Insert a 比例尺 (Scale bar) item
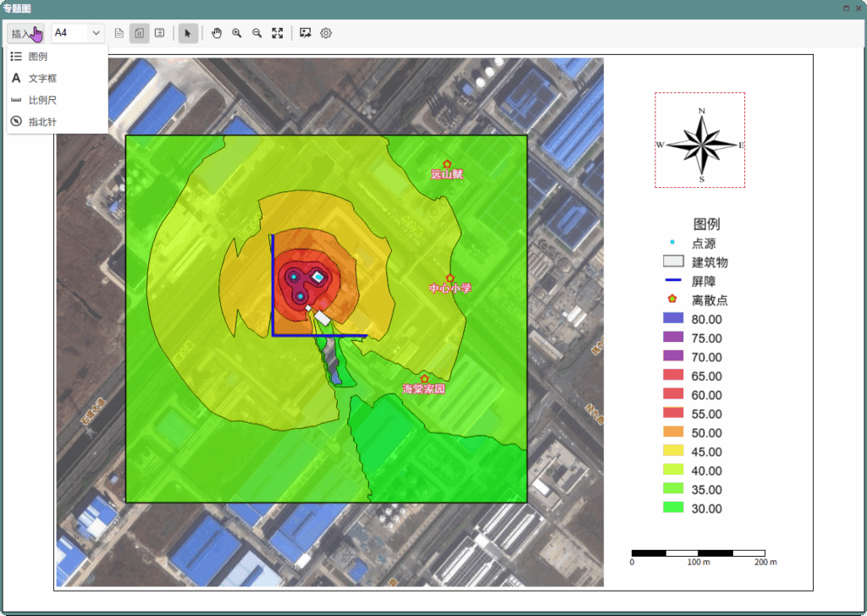The image size is (867, 616). (x=42, y=100)
